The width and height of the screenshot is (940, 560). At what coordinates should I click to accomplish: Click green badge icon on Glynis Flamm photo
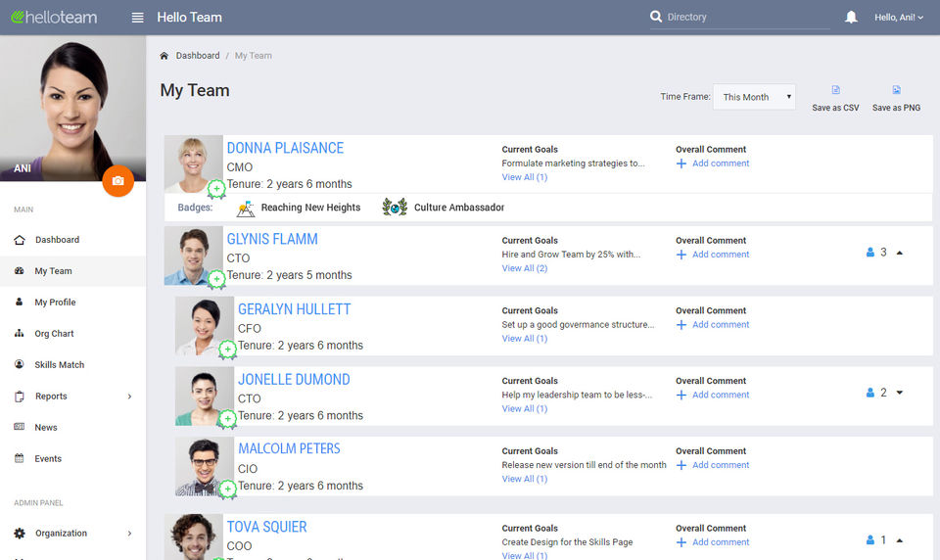coord(216,279)
